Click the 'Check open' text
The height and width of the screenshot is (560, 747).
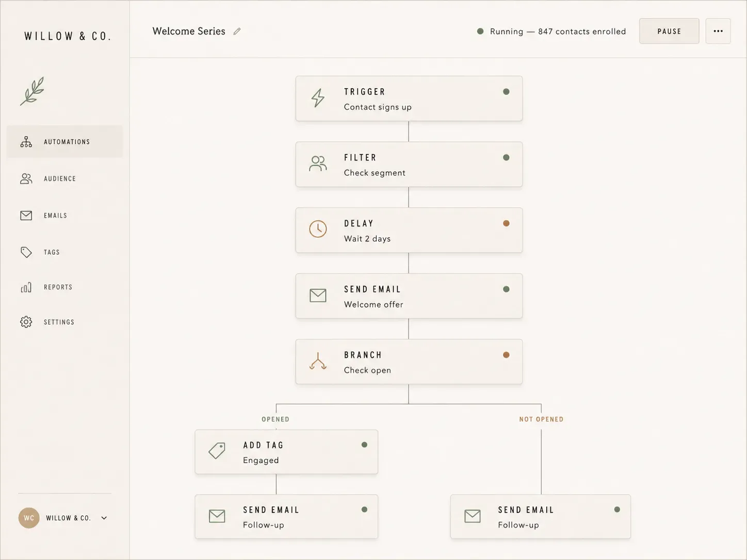coord(367,370)
